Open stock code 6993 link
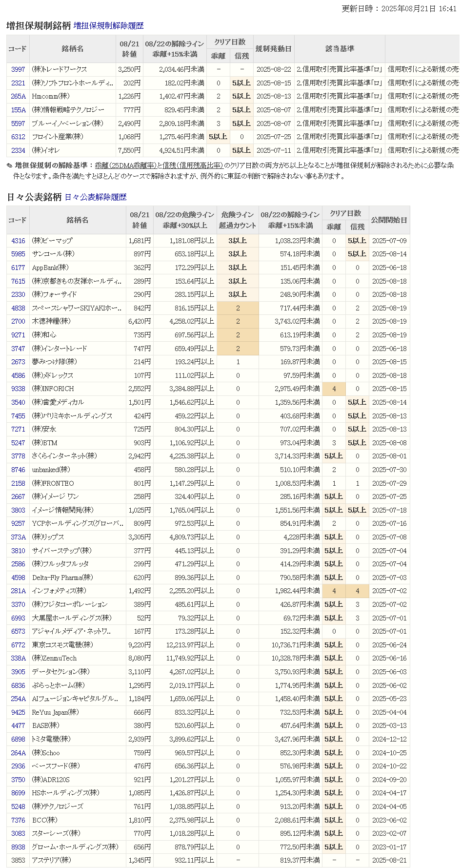 [x=18, y=618]
